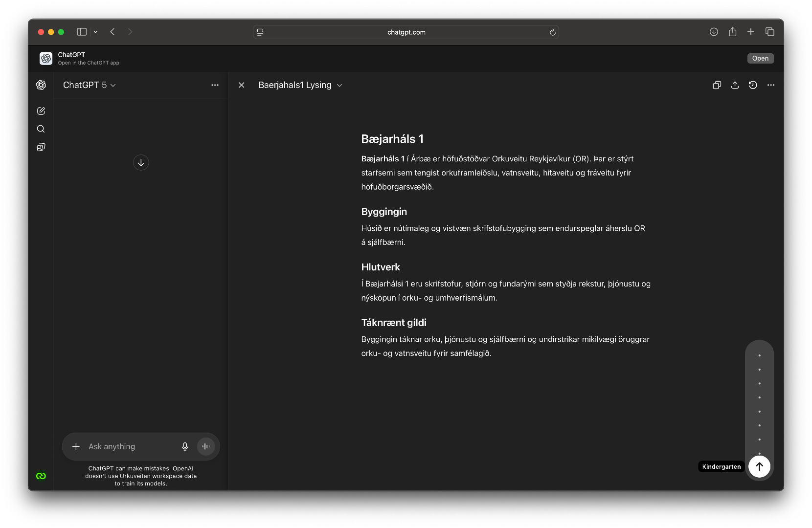Expand the Baerjahals1 Lysing title dropdown

[300, 85]
